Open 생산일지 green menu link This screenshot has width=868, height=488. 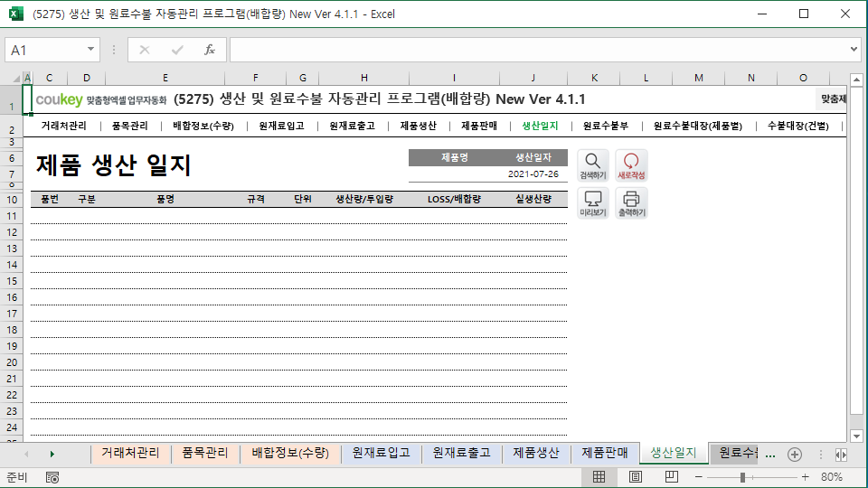click(x=540, y=127)
